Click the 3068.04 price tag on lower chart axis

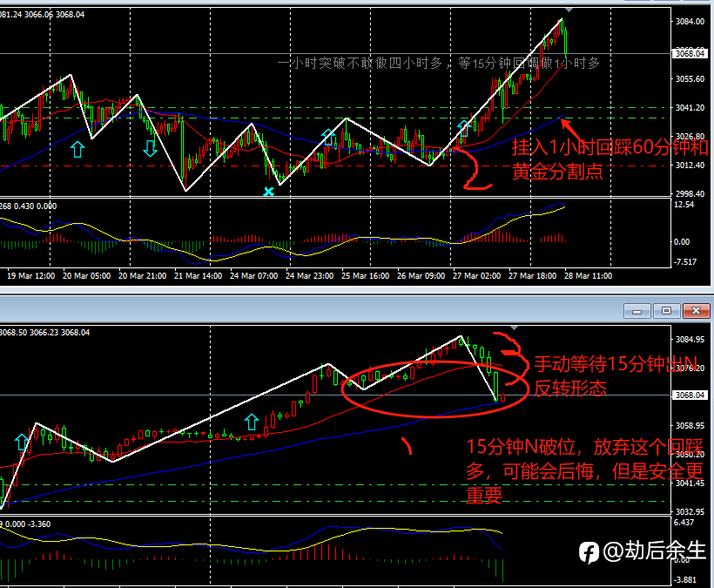[x=690, y=395]
